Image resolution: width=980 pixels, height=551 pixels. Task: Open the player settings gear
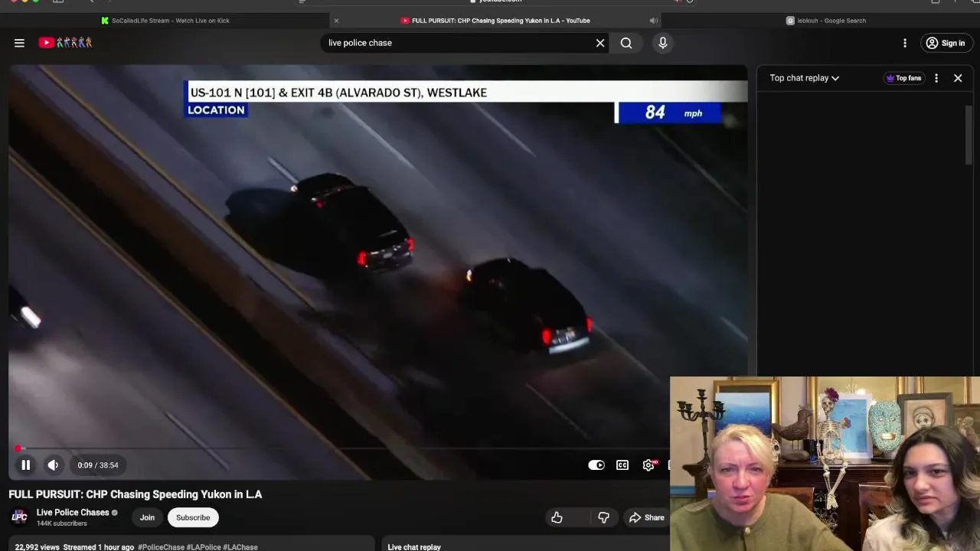point(648,465)
